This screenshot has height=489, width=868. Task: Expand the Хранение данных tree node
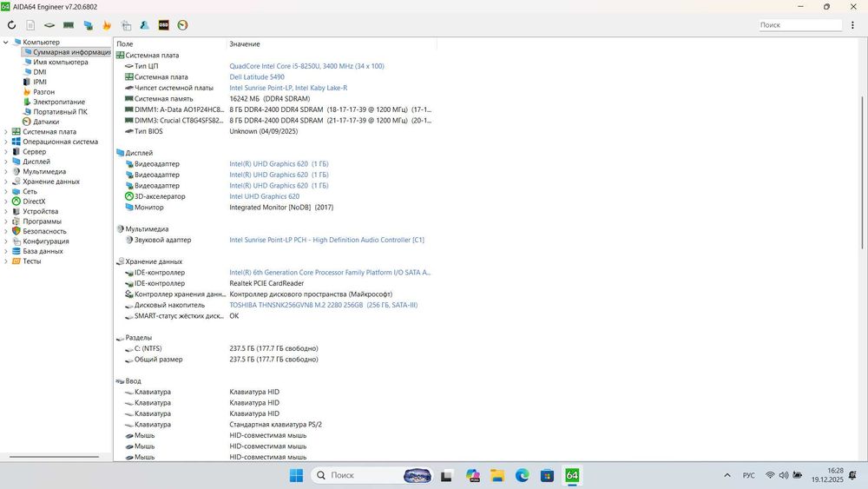coord(5,182)
